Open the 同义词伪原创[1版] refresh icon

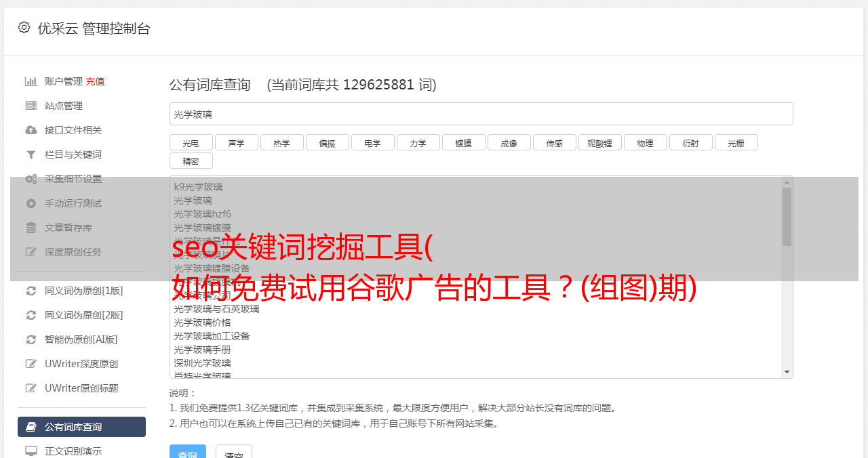click(31, 291)
